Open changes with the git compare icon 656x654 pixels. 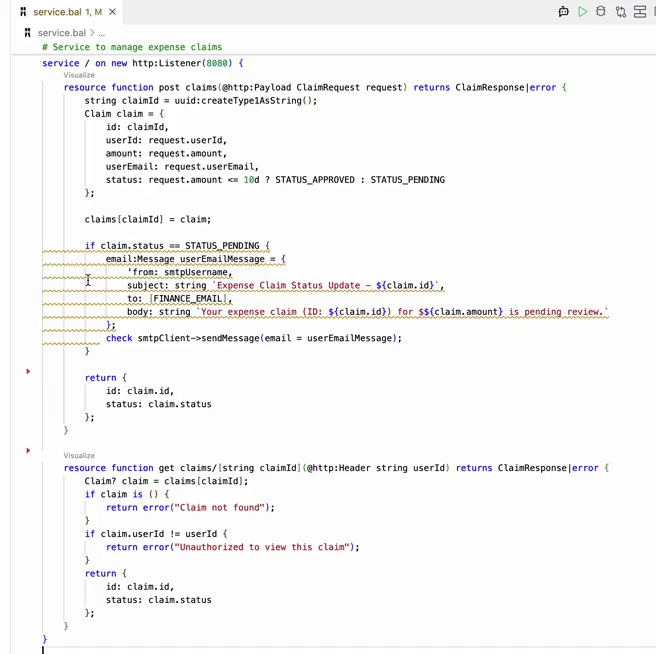[621, 11]
